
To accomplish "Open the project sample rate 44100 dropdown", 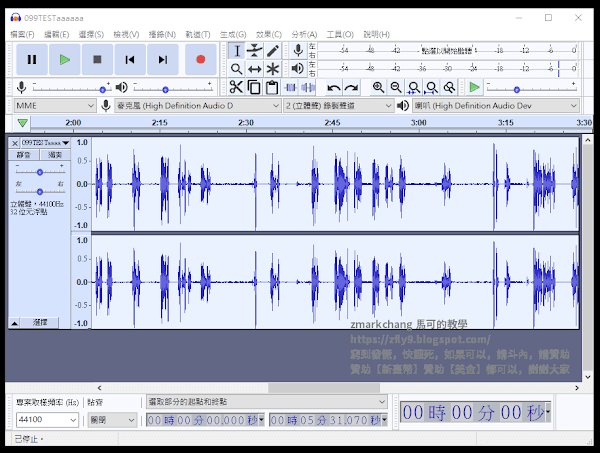I will pos(47,420).
